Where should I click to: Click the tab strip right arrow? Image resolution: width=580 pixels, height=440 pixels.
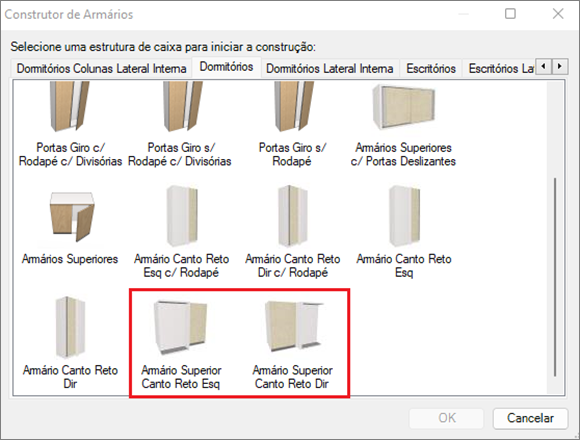coord(560,67)
